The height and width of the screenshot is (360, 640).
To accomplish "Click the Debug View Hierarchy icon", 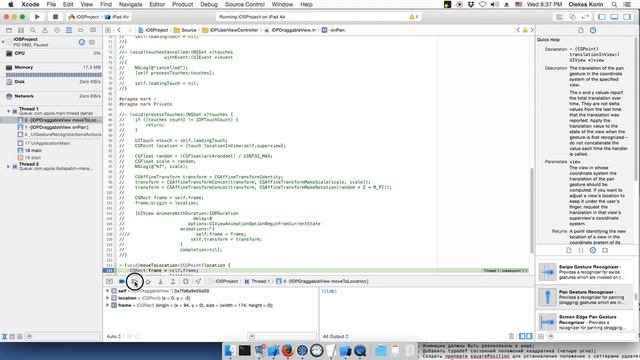I will click(x=186, y=282).
